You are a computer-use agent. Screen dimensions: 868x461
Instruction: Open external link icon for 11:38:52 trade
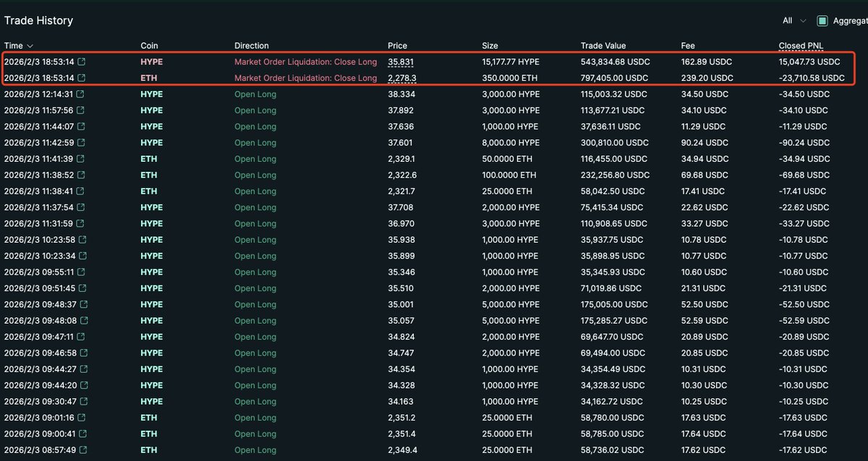pyautogui.click(x=81, y=175)
